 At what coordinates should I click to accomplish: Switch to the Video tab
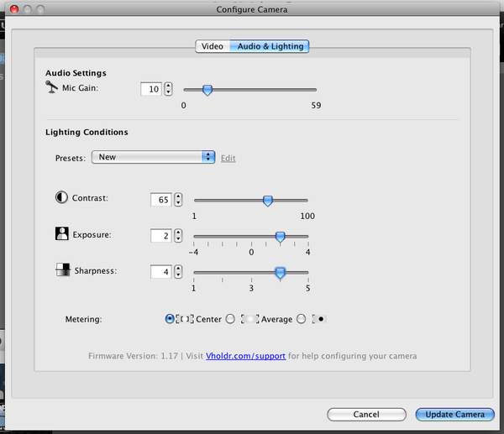pos(213,46)
